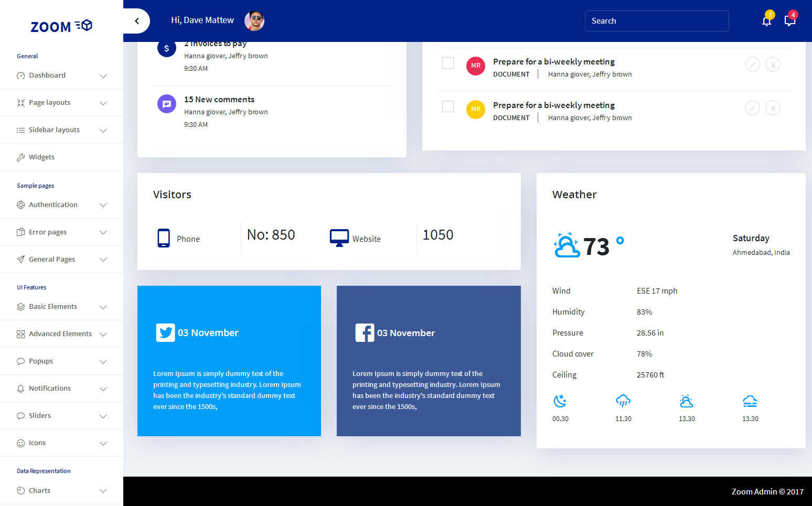This screenshot has height=506, width=812.
Task: Expand the Icons chevron
Action: pyautogui.click(x=103, y=444)
